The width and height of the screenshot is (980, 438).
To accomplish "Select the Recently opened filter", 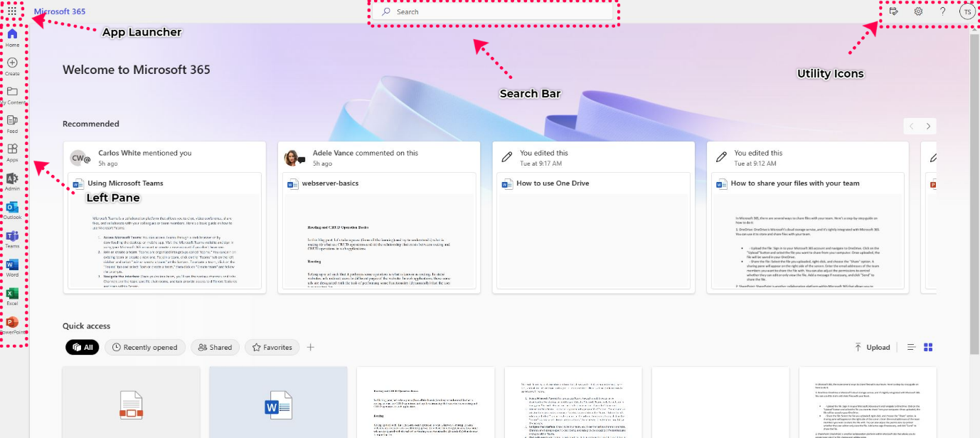I will coord(145,347).
